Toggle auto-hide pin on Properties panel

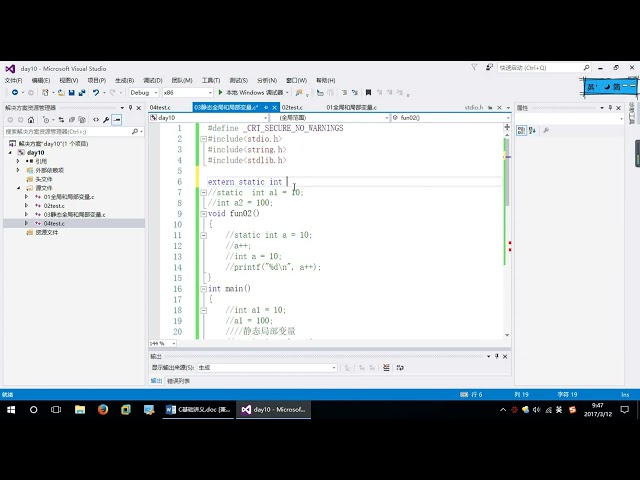pos(610,108)
